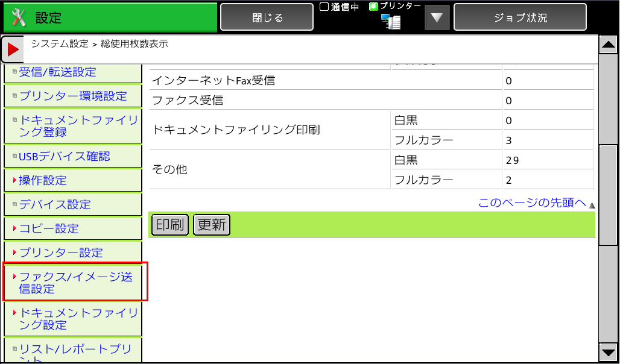
Task: Click the scrollbar down arrow
Action: [608, 353]
